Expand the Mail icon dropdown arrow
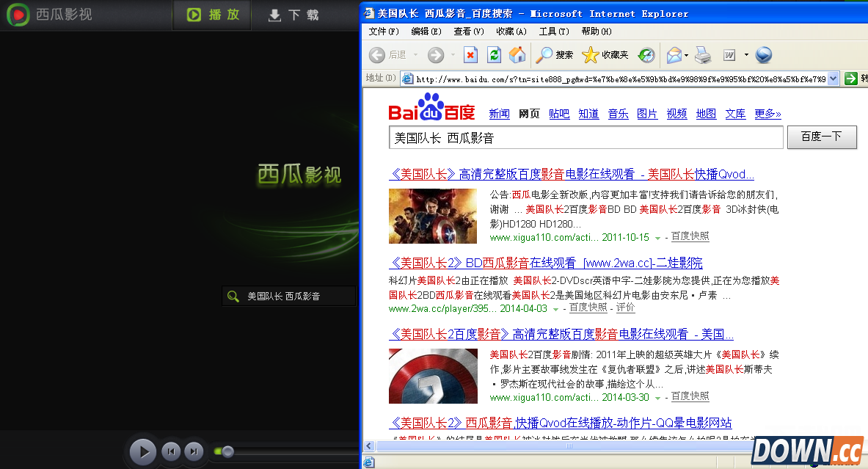The image size is (868, 469). tap(685, 55)
